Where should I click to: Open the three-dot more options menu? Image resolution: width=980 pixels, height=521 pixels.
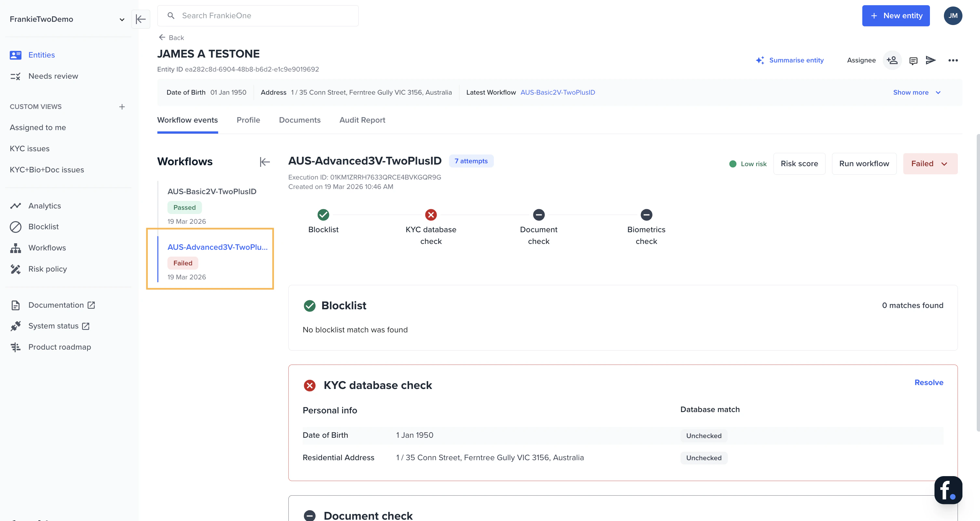pos(953,60)
